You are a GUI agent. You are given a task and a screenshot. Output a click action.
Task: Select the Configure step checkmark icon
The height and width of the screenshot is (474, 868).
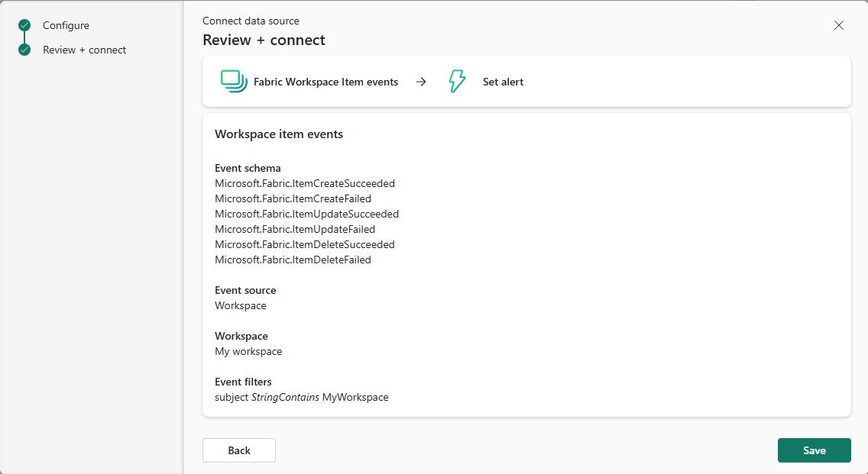24,25
